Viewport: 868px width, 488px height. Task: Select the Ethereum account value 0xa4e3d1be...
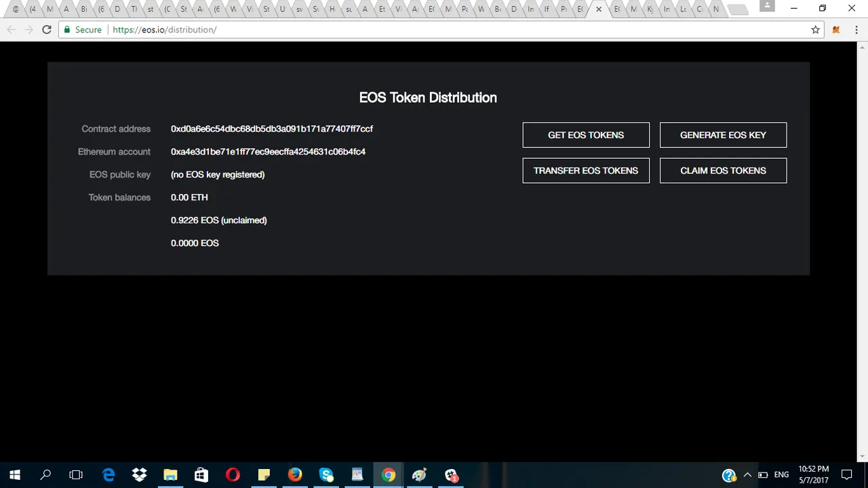[268, 152]
